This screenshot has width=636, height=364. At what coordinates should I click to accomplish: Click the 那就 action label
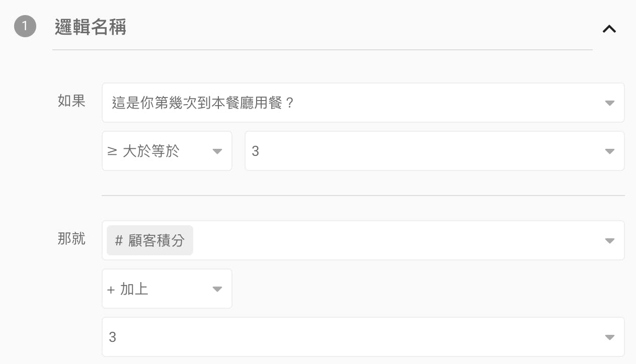pyautogui.click(x=72, y=239)
